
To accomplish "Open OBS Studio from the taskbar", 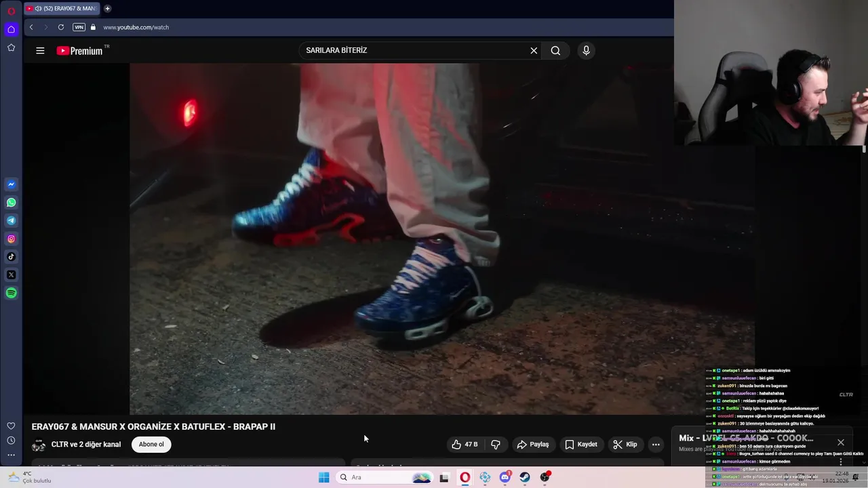I will (x=545, y=477).
